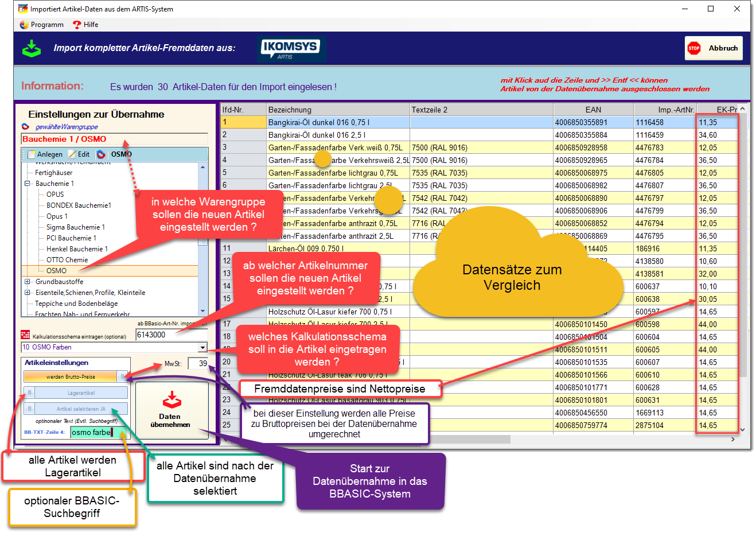Screen dimensions: 756x540
Task: Click the app icon in the title bar
Action: point(23,9)
